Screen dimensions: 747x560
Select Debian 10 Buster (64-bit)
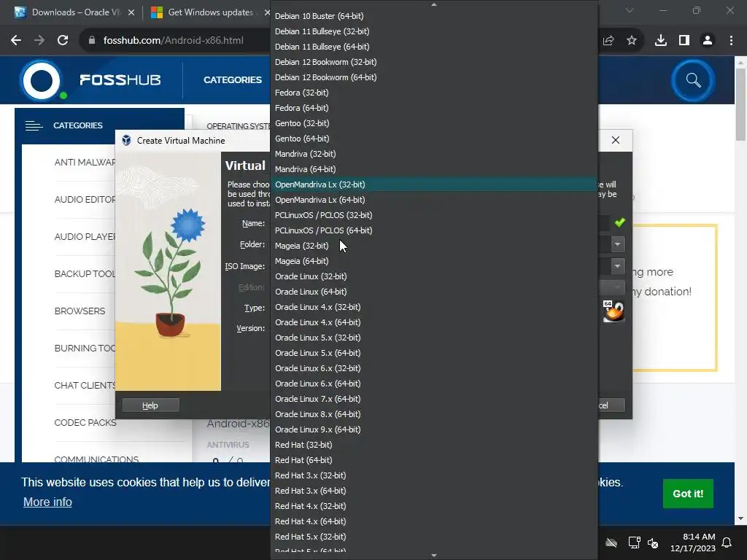434,16
